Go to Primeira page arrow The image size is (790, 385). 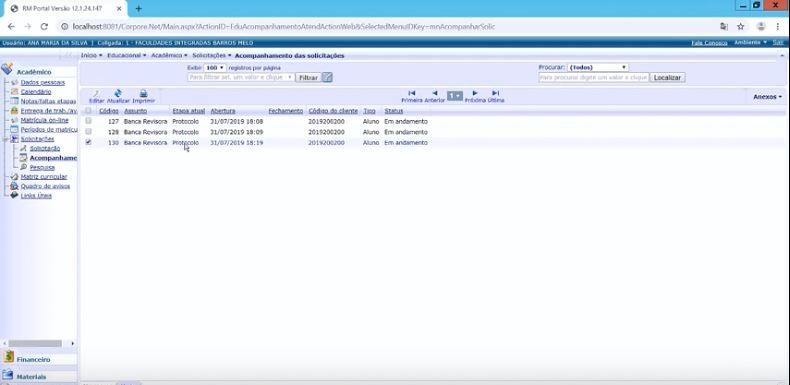pos(412,93)
